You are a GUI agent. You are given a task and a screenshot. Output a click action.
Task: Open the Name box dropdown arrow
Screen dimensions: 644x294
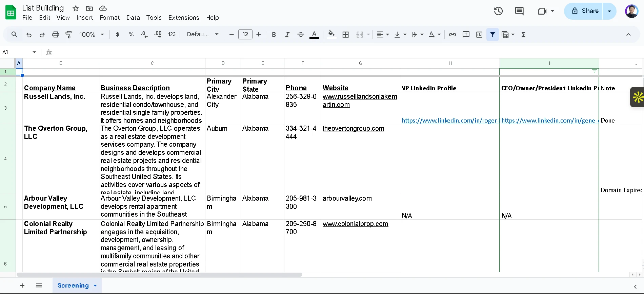pyautogui.click(x=34, y=52)
